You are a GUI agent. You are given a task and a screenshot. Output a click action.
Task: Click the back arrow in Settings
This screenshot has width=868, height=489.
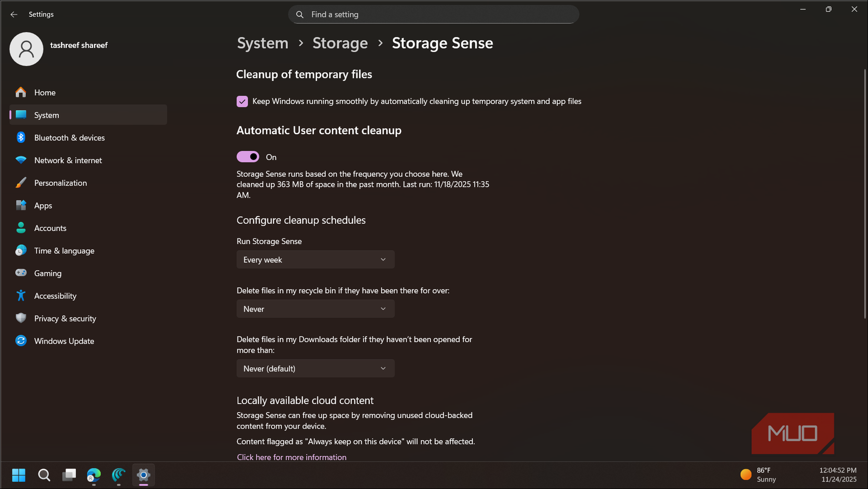click(x=14, y=14)
